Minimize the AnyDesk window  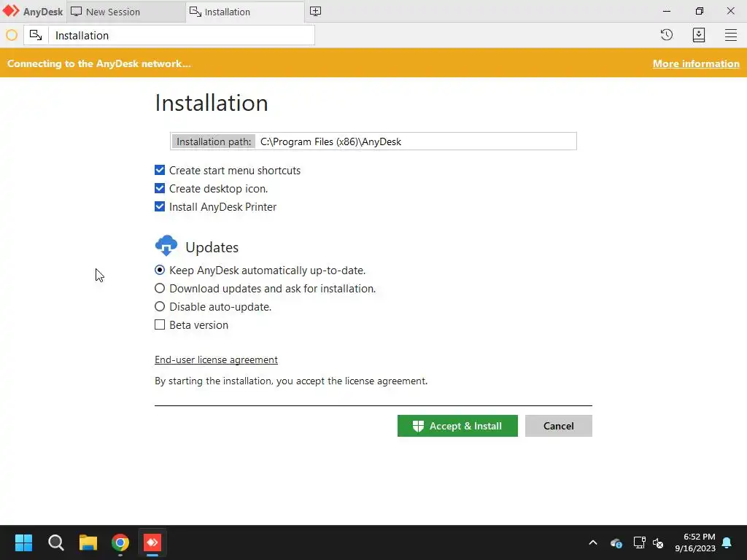tap(667, 11)
